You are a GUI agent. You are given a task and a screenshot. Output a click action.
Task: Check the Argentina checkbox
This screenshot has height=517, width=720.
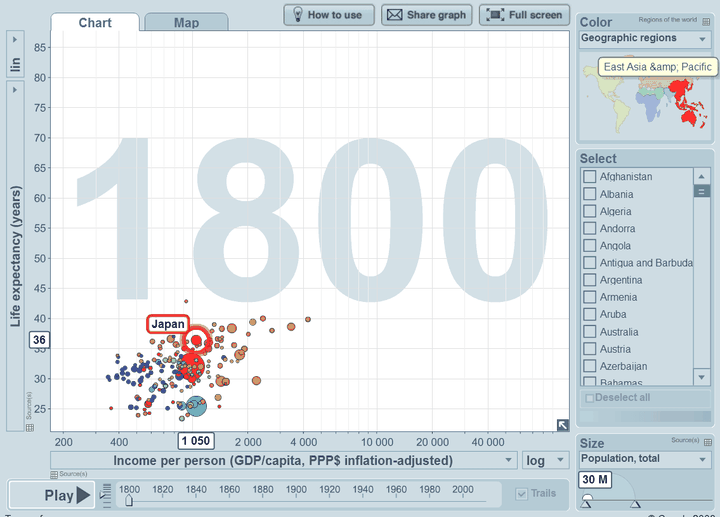590,280
